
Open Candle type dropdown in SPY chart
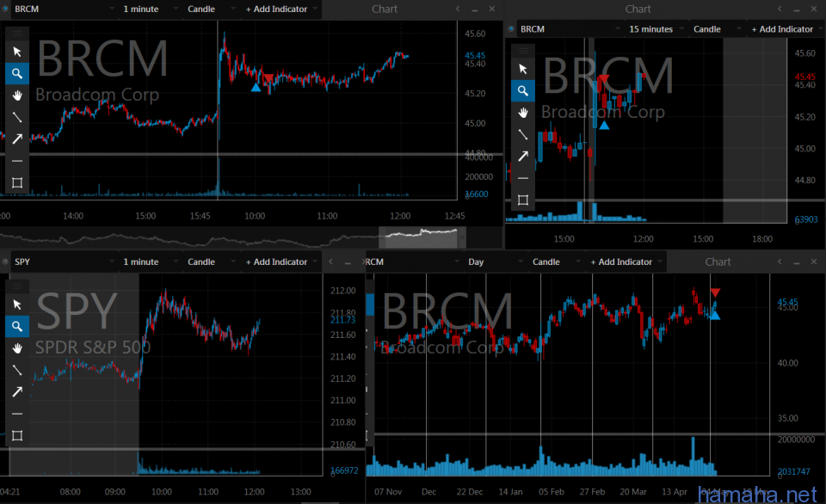click(x=210, y=261)
